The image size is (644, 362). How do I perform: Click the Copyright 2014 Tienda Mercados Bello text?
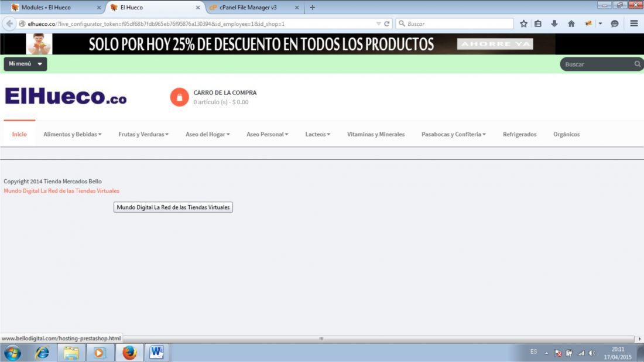click(x=53, y=181)
